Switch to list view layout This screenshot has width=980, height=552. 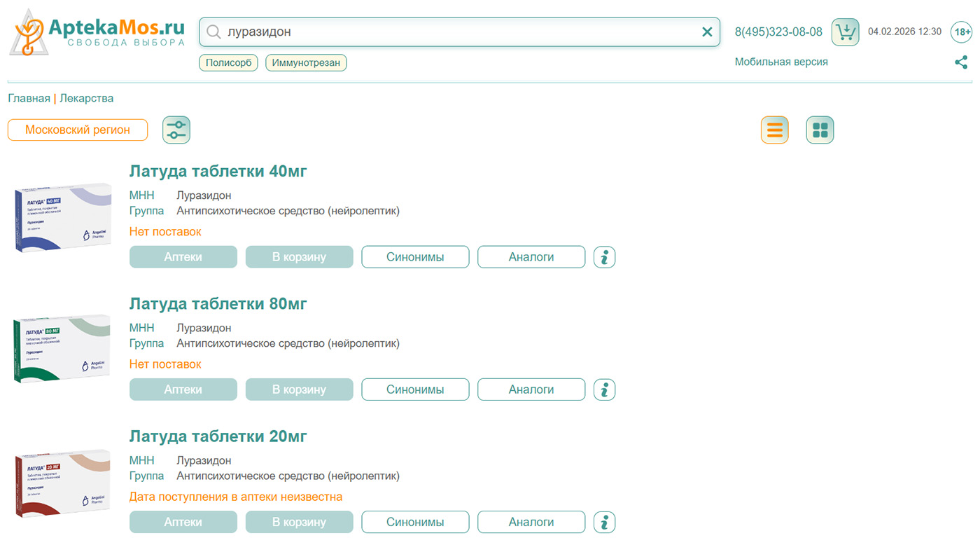(x=774, y=130)
